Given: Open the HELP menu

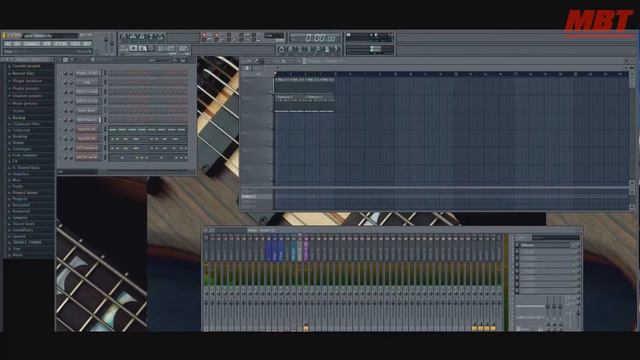Looking at the screenshot, I should pyautogui.click(x=87, y=44).
